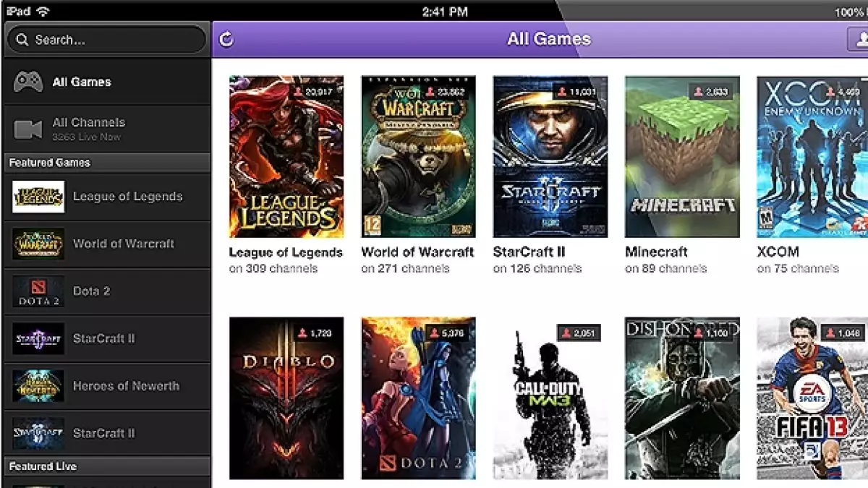Tap the League of Legends sidebar logo
Viewport: 868px width, 488px height.
pyautogui.click(x=38, y=197)
